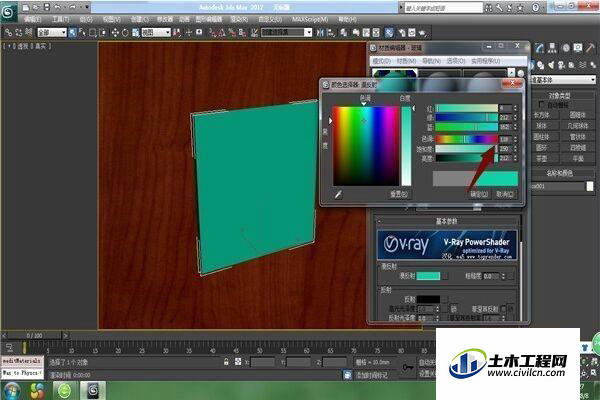Open the 编辑(E) menu
600x400 pixels.
coord(33,19)
